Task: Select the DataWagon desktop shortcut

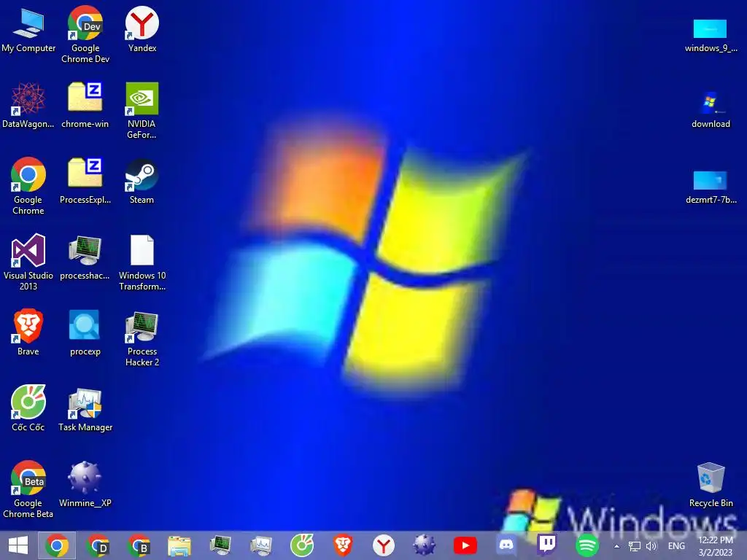Action: [x=28, y=106]
